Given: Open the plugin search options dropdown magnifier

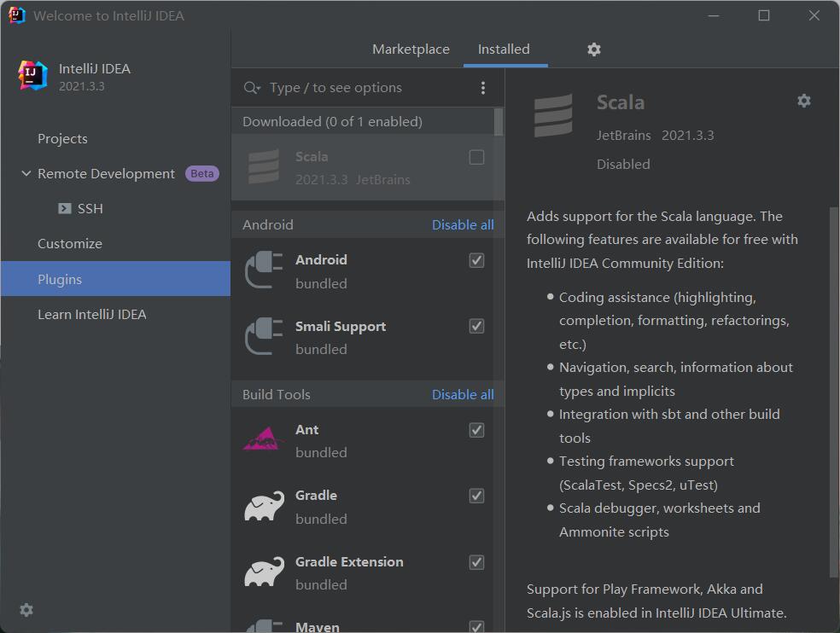Looking at the screenshot, I should pyautogui.click(x=252, y=88).
